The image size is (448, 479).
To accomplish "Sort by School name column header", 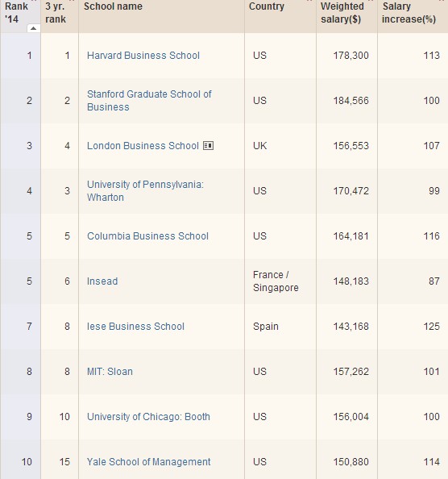I will click(113, 6).
